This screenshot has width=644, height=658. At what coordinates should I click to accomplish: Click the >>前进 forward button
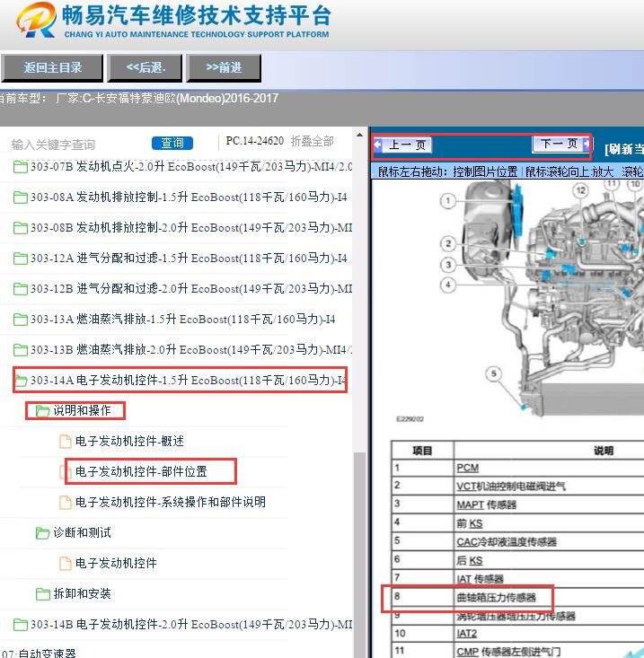pos(225,67)
